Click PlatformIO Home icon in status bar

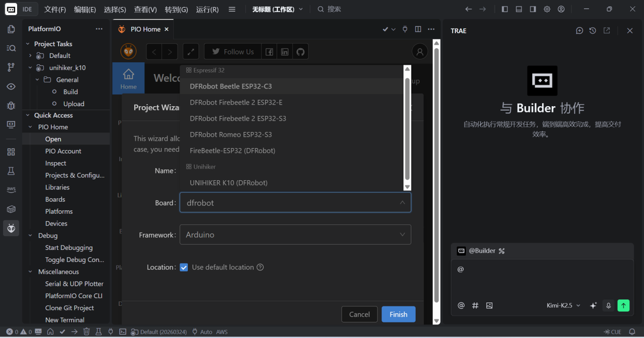pos(50,332)
